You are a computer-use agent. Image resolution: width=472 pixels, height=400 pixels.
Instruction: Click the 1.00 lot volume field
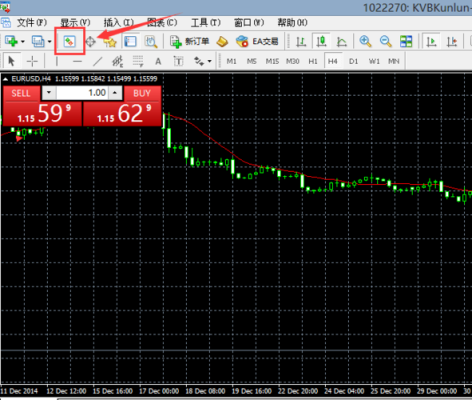point(82,93)
